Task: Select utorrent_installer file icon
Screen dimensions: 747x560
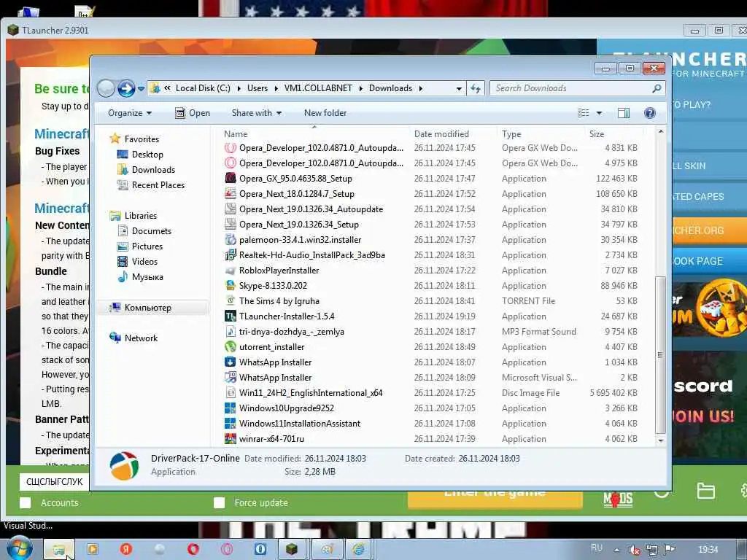Action: tap(231, 346)
